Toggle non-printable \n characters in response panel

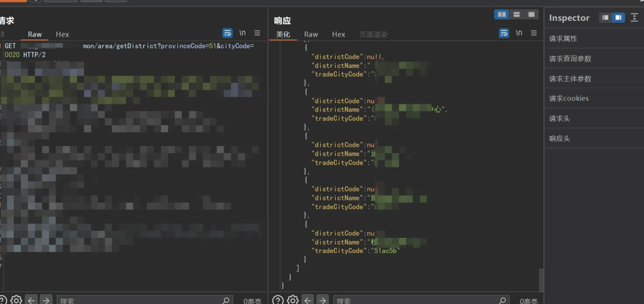click(x=519, y=33)
